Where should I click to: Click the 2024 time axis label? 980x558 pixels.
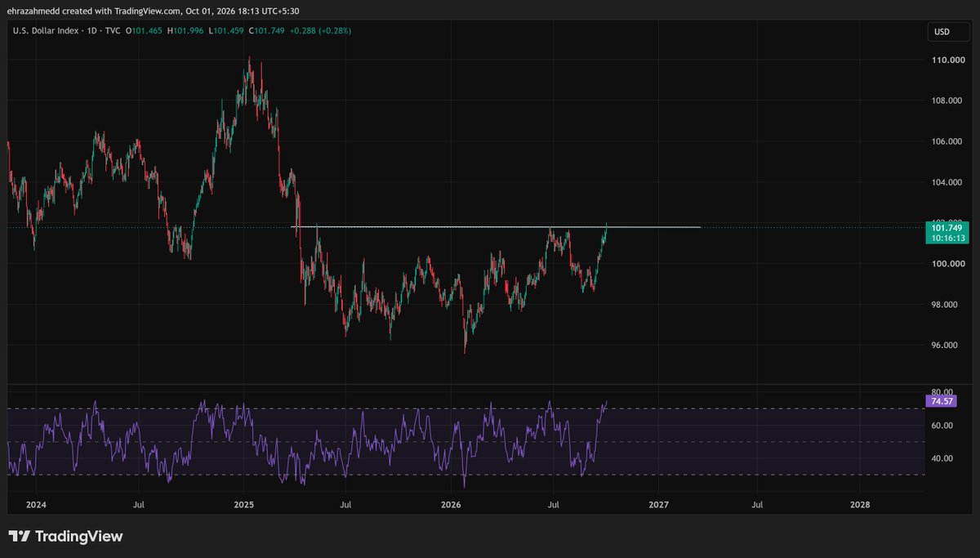[x=36, y=505]
